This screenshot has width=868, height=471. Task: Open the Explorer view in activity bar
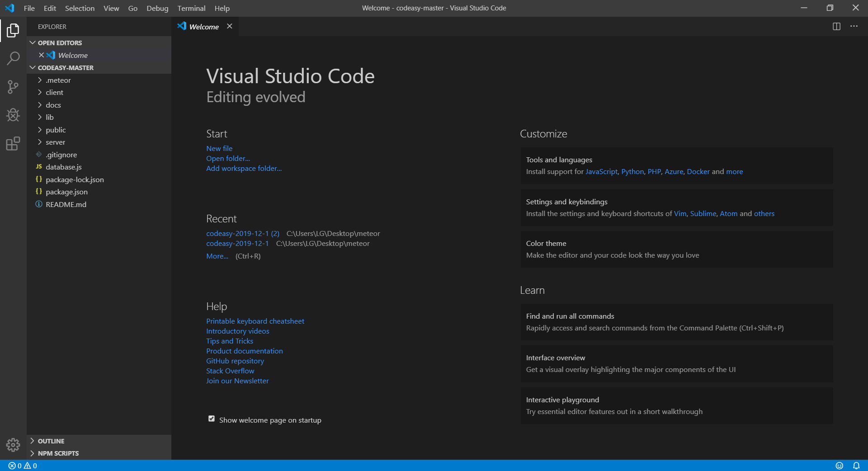point(13,30)
